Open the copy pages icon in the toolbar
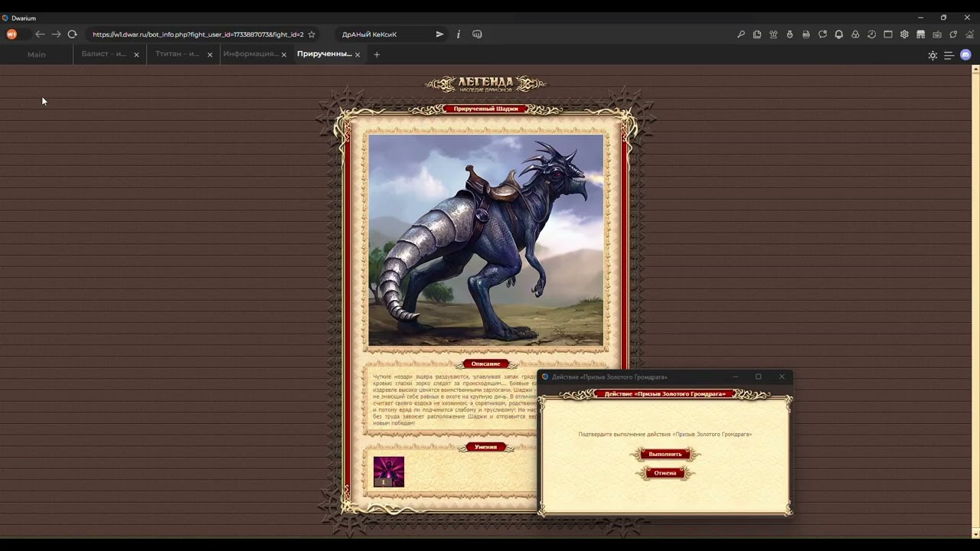Image resolution: width=980 pixels, height=551 pixels. [757, 34]
